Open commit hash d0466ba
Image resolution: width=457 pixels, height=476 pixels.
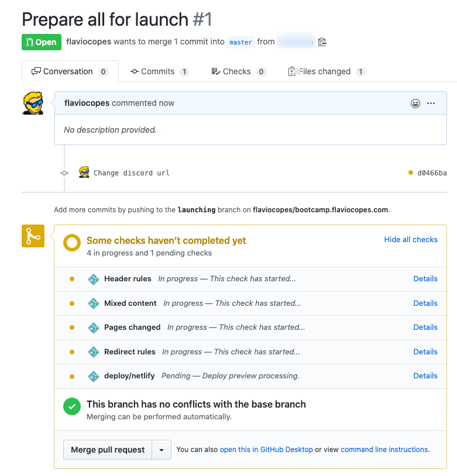pyautogui.click(x=432, y=173)
